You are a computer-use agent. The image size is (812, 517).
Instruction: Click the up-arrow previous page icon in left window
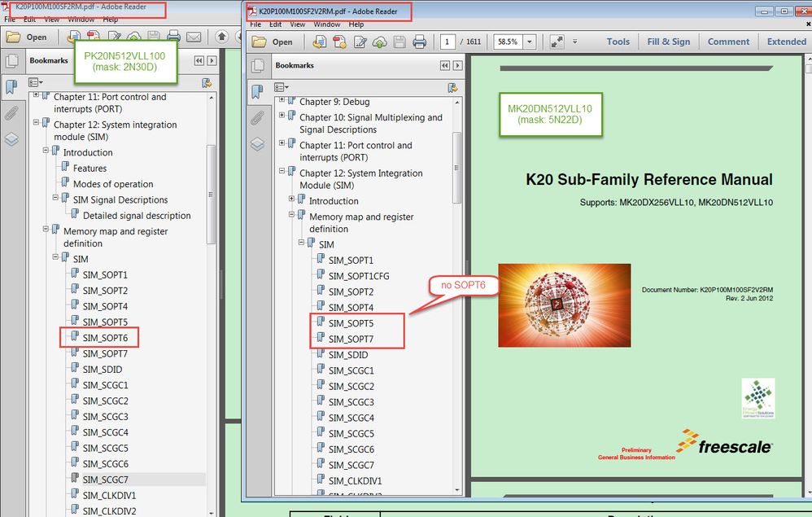point(221,37)
